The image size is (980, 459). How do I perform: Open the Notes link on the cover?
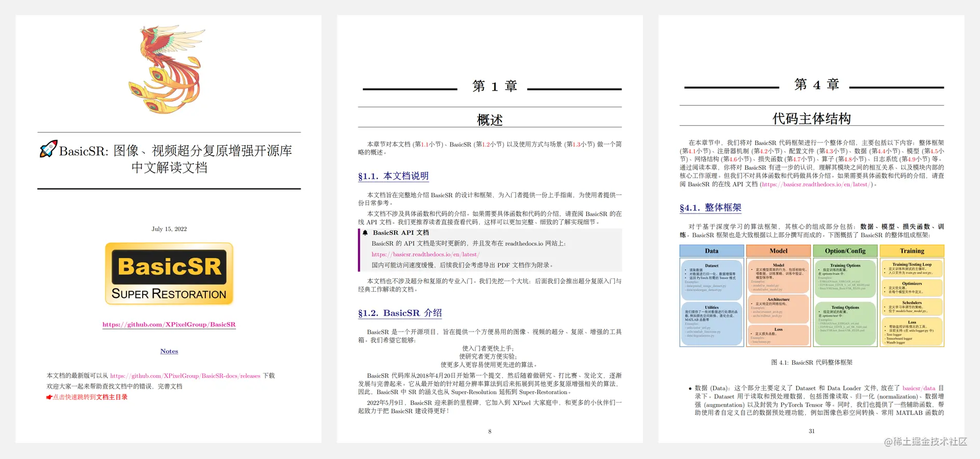[169, 351]
